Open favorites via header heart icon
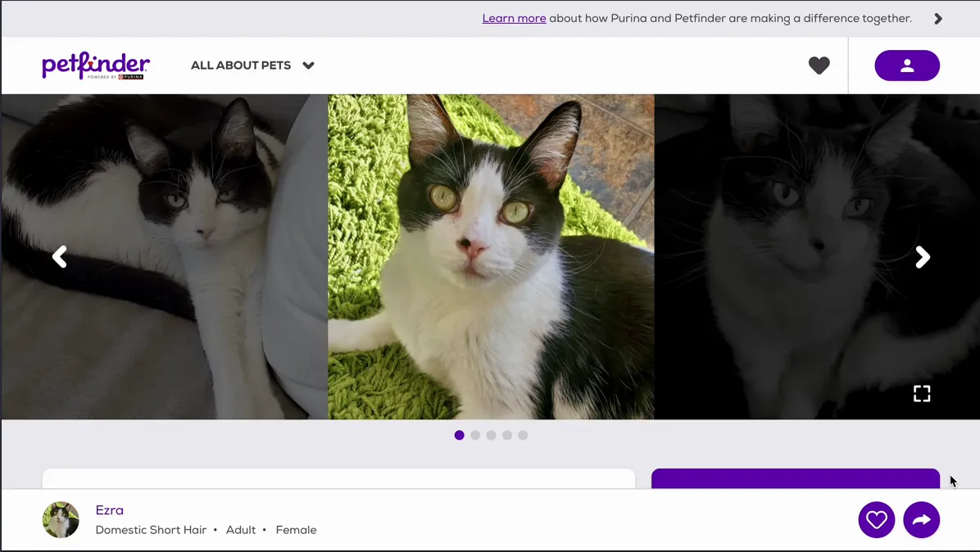980x552 pixels. pos(819,66)
